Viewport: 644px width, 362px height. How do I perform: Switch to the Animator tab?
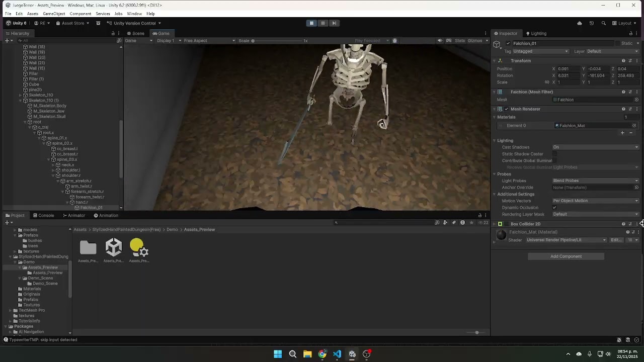(74, 216)
